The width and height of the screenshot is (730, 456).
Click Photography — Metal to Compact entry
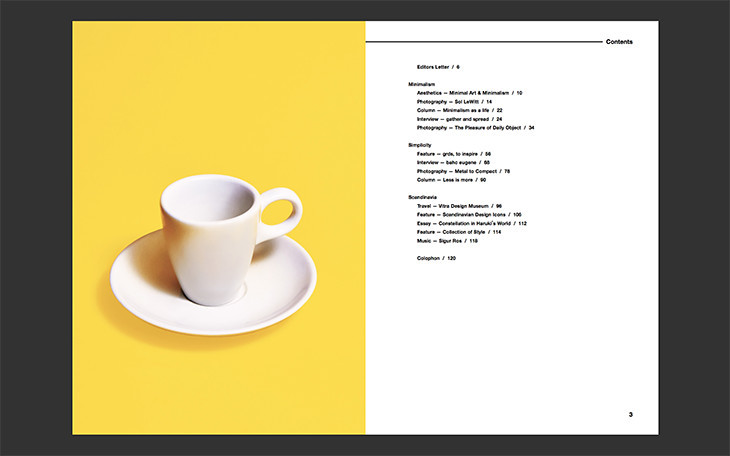[x=463, y=171]
